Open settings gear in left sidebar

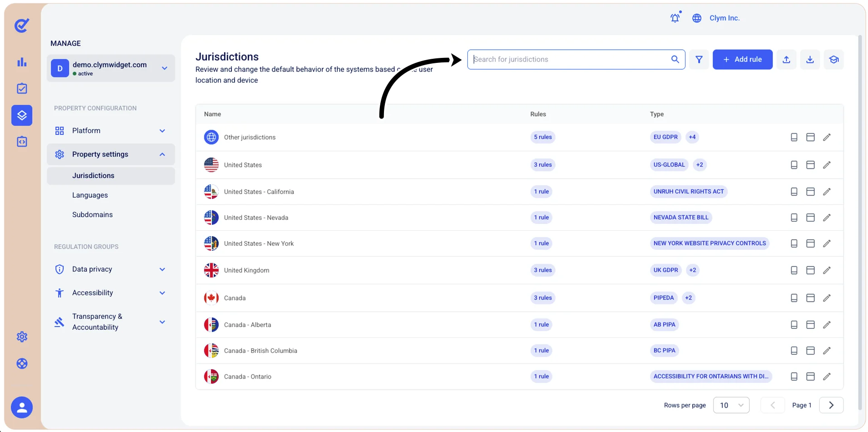pos(22,337)
